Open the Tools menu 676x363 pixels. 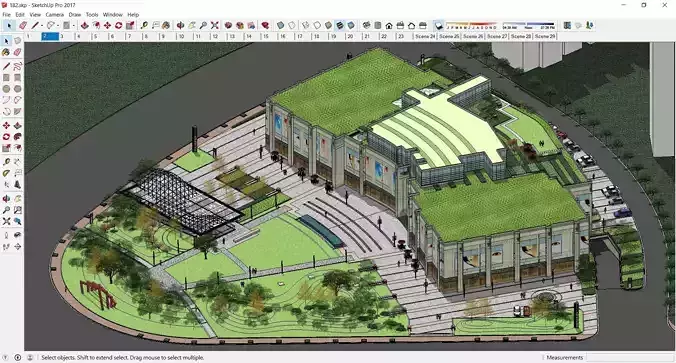pyautogui.click(x=92, y=15)
